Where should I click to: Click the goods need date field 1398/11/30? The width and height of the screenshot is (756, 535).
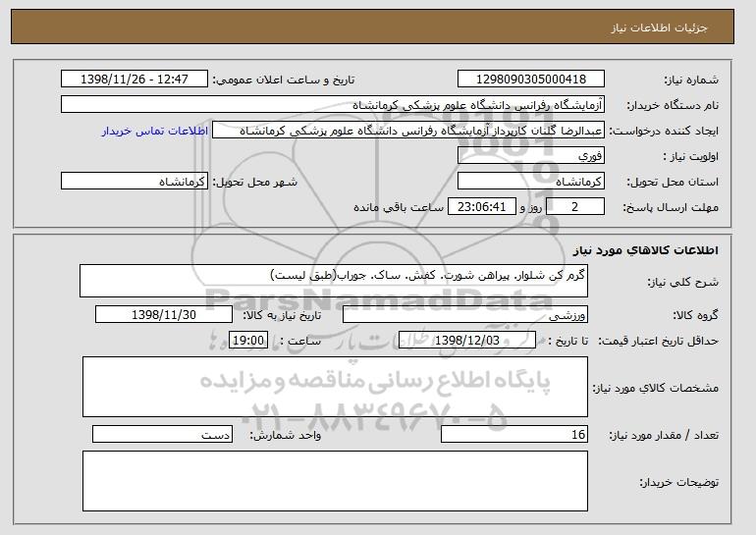click(x=164, y=315)
